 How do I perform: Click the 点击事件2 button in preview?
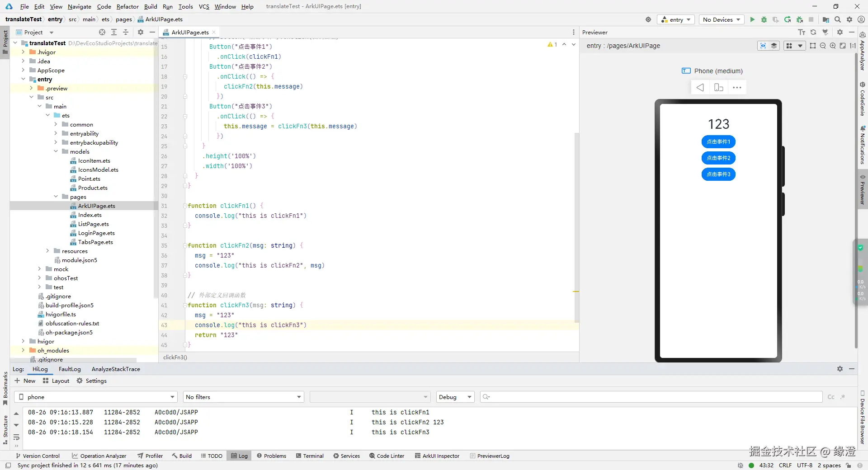pyautogui.click(x=718, y=158)
